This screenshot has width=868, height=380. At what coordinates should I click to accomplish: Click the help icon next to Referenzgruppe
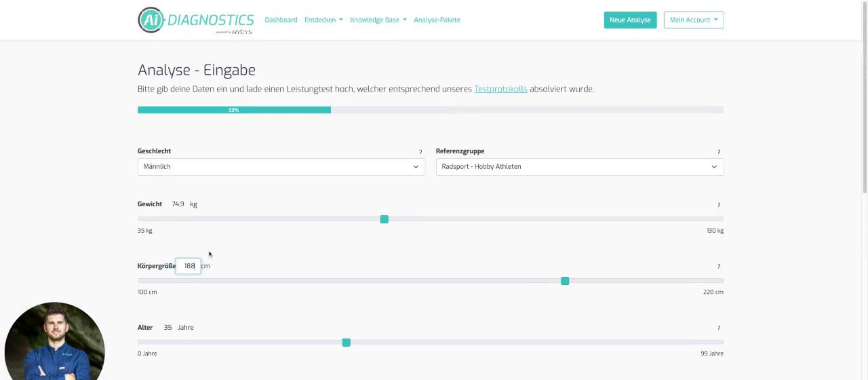click(719, 152)
